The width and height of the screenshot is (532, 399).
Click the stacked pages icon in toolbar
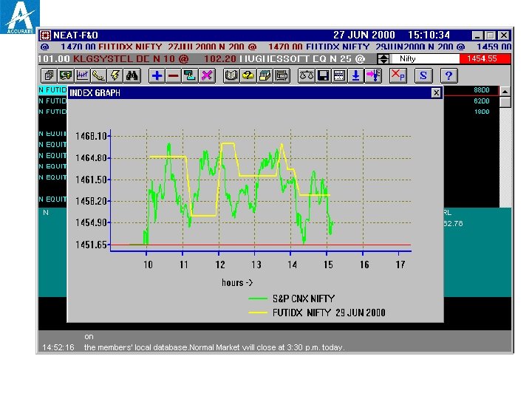pos(49,75)
